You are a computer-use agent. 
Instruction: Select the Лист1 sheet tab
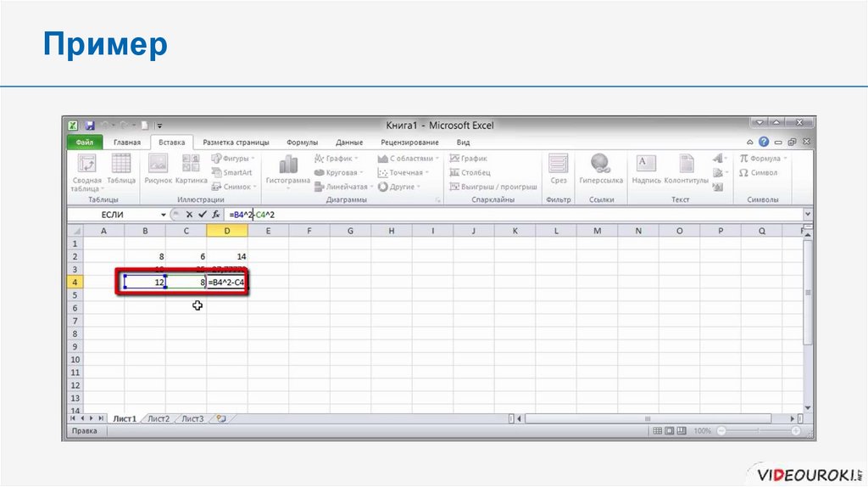(125, 419)
